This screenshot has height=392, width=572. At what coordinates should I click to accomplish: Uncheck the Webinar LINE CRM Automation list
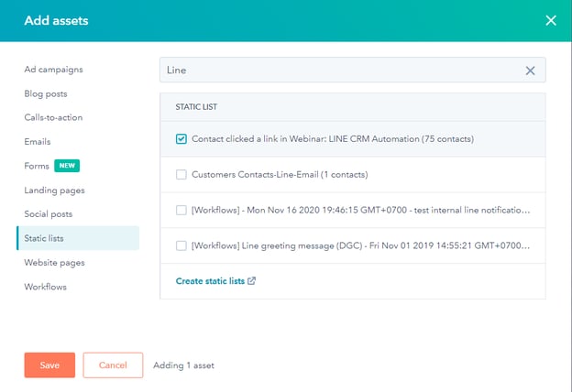pyautogui.click(x=181, y=139)
